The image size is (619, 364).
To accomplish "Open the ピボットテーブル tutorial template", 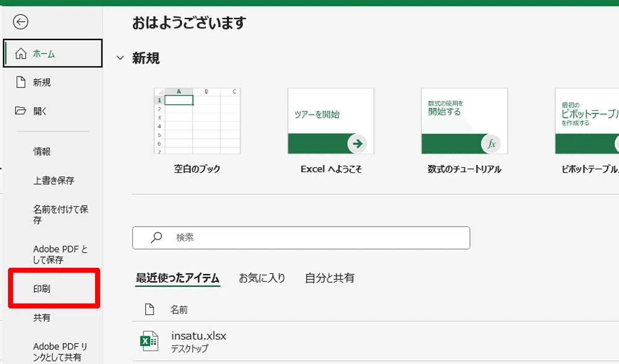I will (x=587, y=121).
